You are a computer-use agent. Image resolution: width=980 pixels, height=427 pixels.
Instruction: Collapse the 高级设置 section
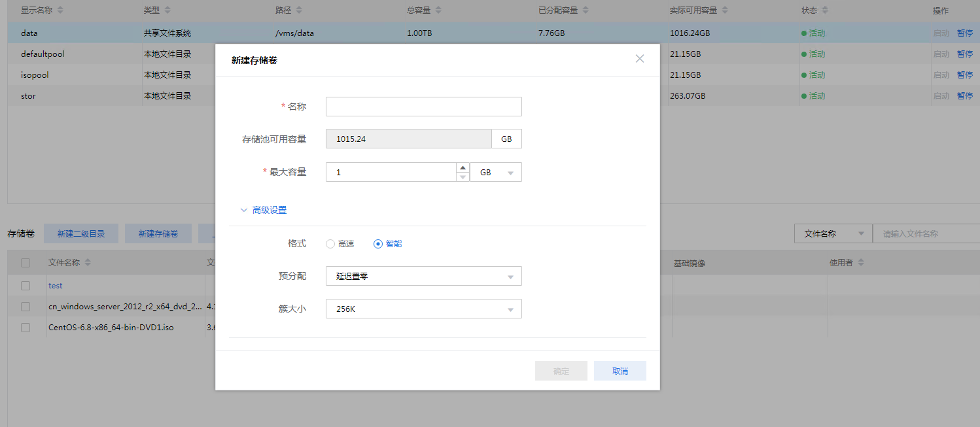(x=264, y=210)
